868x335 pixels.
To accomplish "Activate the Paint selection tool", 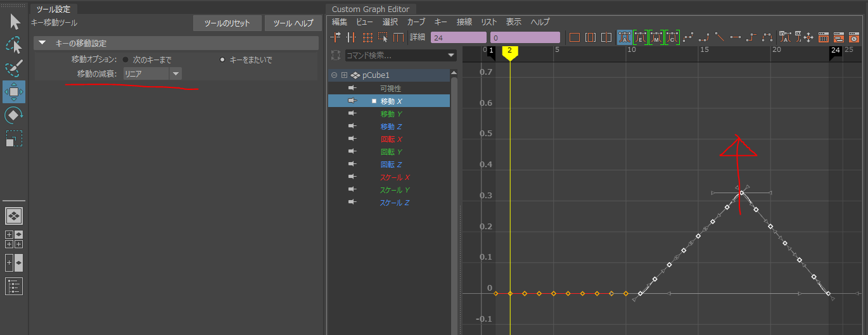I will point(14,68).
